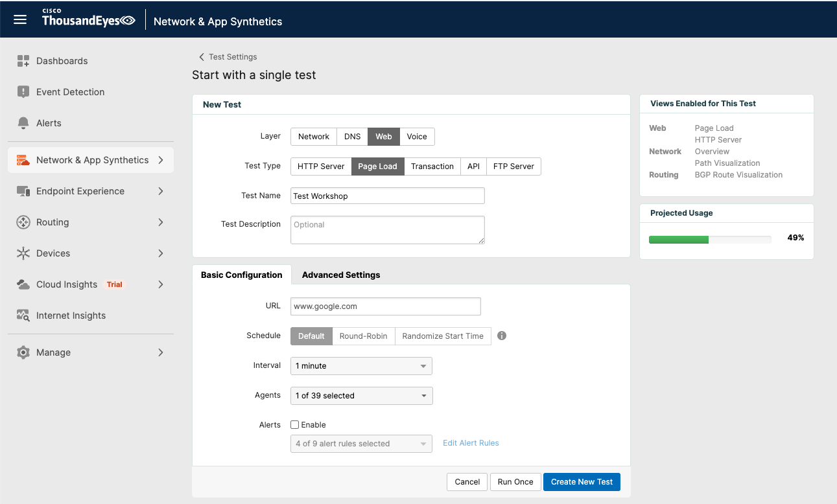Choose HTTP Server test type
Image resolution: width=837 pixels, height=504 pixels.
click(321, 166)
